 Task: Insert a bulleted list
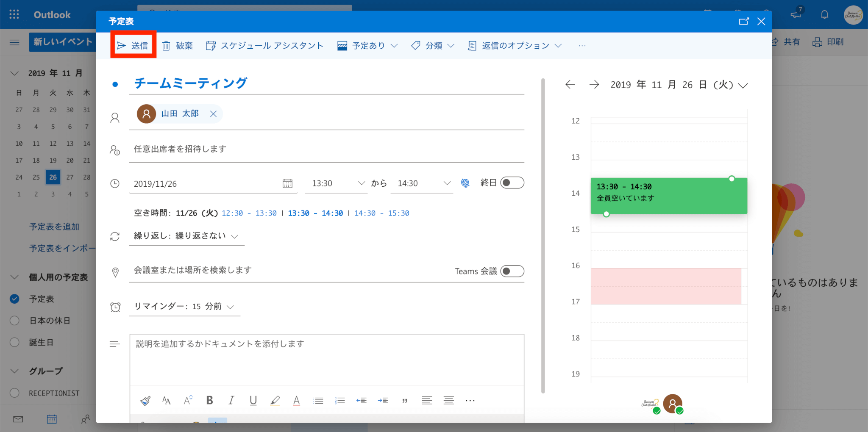318,400
